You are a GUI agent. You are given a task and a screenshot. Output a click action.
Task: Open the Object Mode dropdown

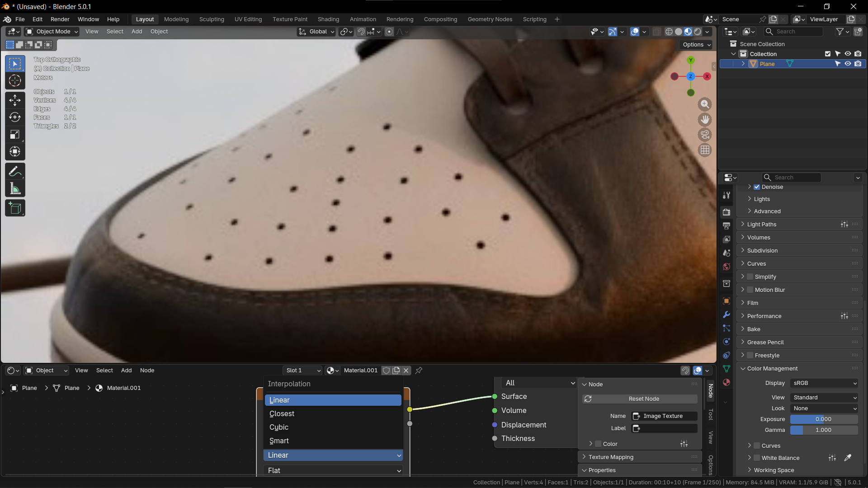[x=52, y=32]
